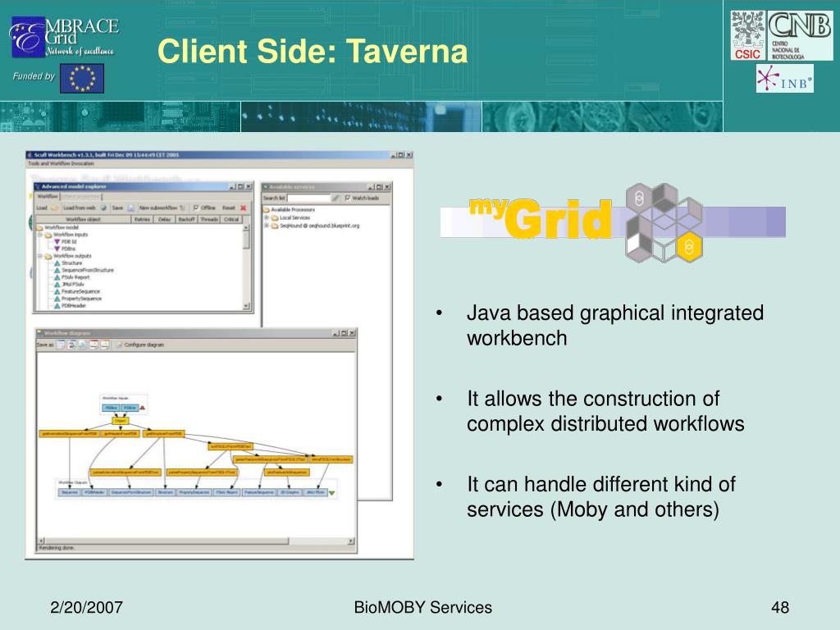Click the slide number '48'
The width and height of the screenshot is (840, 630).
point(780,608)
